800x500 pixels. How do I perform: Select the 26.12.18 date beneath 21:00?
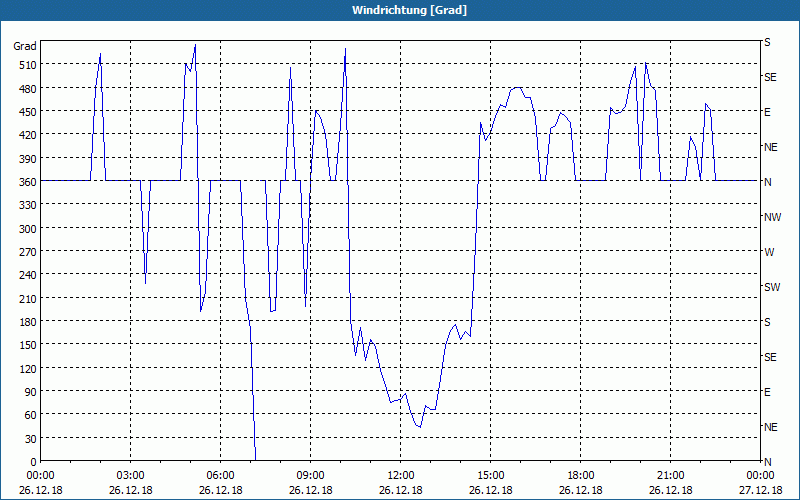[670, 490]
